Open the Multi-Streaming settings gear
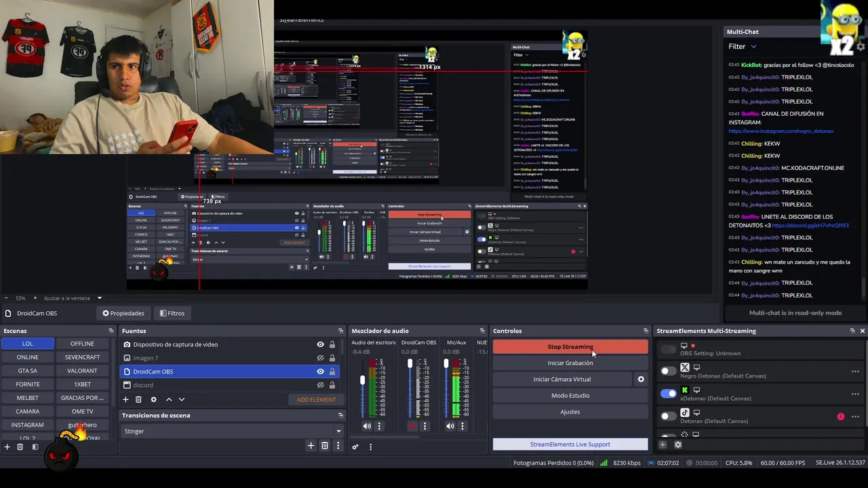The image size is (868, 488). (x=677, y=445)
